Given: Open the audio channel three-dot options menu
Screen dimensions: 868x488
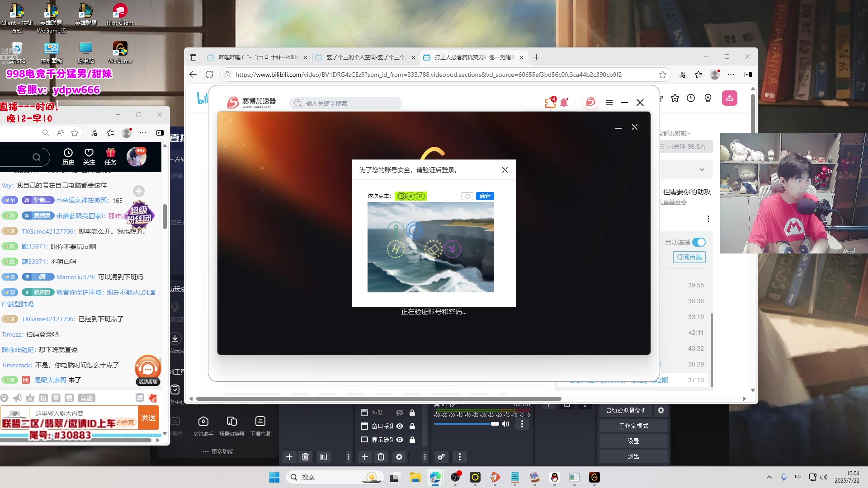Looking at the screenshot, I should click(x=522, y=424).
